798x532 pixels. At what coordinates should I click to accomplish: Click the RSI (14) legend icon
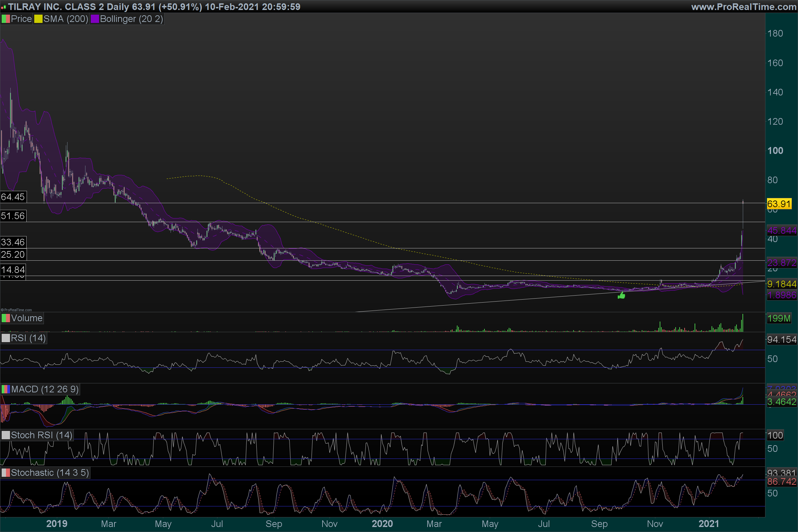pos(5,338)
